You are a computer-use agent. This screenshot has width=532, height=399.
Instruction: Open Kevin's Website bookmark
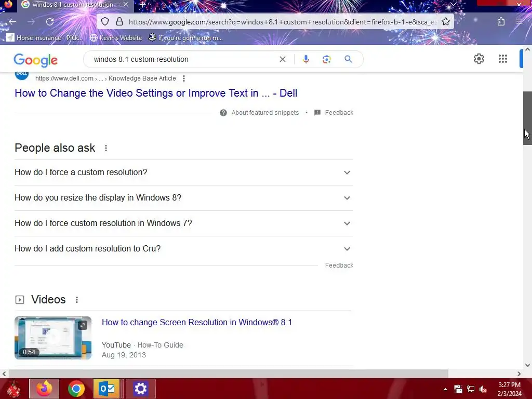pyautogui.click(x=116, y=37)
